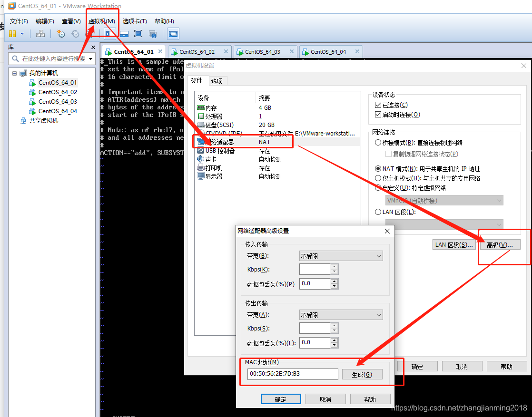Click the 处理器 processor device icon
Screen dimensions: 532x417
[x=200, y=116]
